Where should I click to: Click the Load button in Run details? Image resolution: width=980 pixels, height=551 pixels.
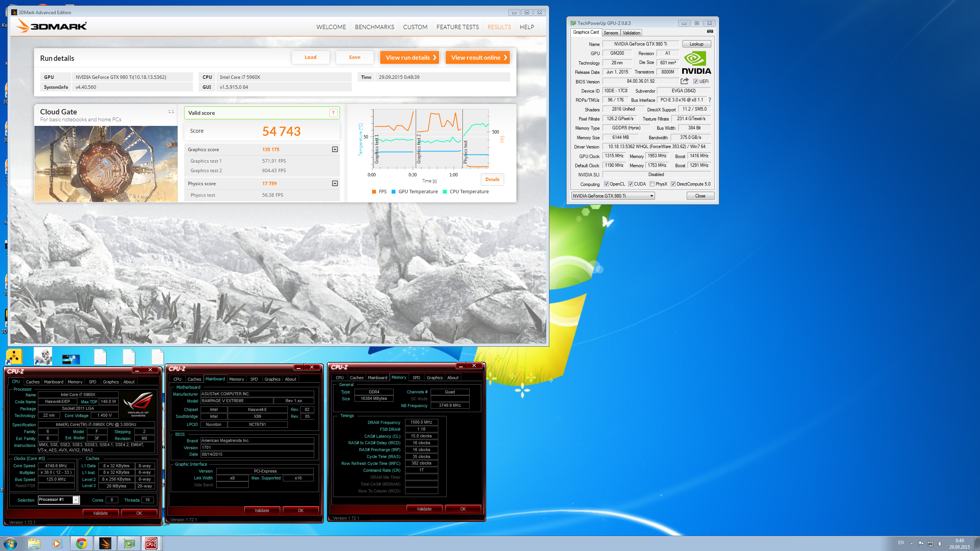pos(310,57)
